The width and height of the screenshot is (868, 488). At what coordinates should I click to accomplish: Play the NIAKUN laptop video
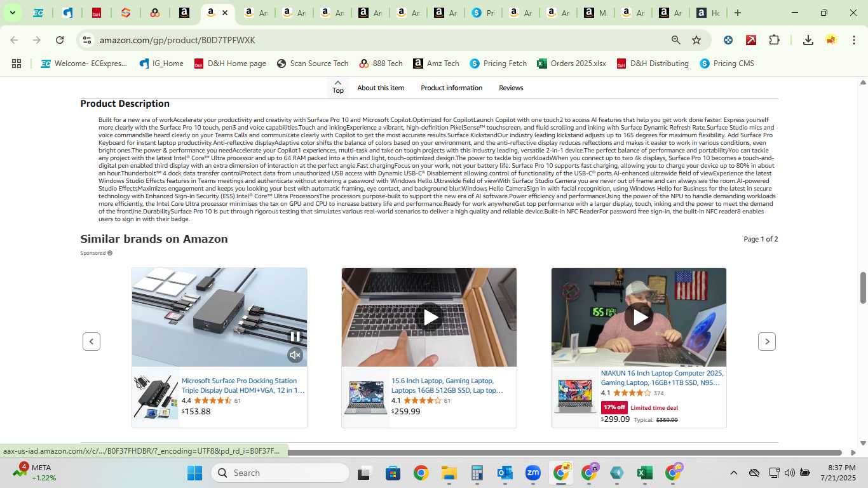(x=639, y=317)
